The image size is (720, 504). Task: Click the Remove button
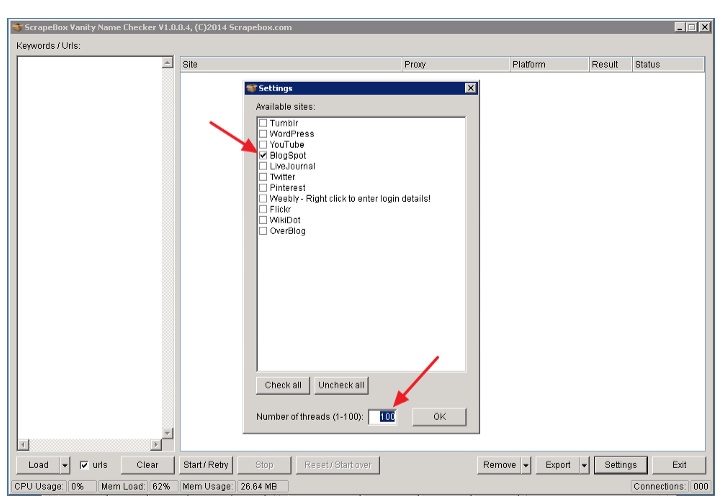[499, 465]
